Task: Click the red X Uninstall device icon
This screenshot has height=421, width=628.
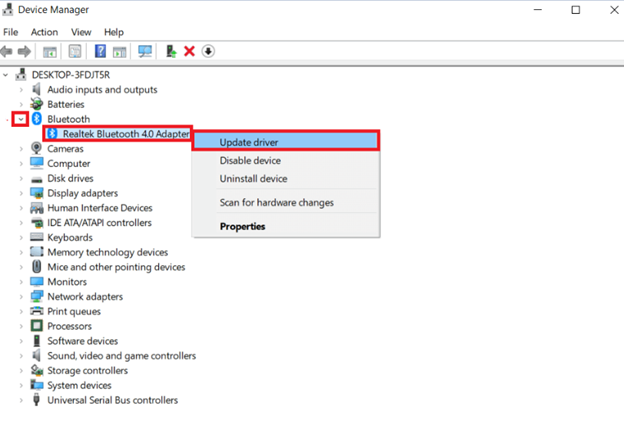Action: click(189, 51)
